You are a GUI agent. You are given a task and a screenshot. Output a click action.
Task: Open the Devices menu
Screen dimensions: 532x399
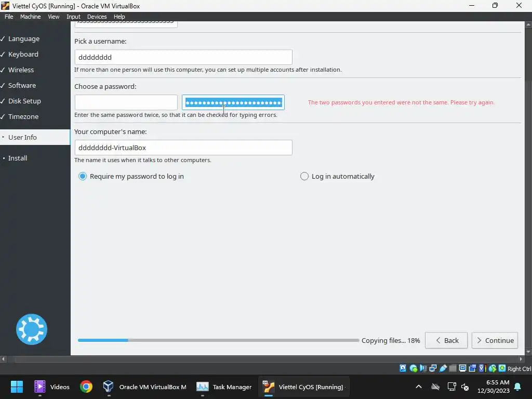pyautogui.click(x=97, y=17)
